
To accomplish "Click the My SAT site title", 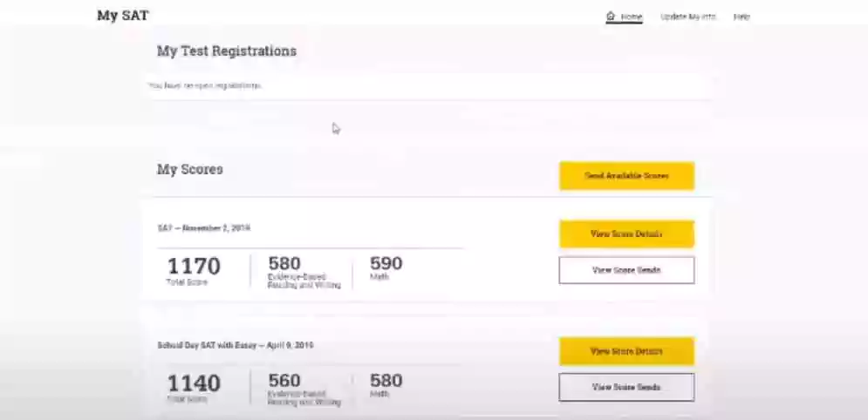I will click(x=123, y=16).
